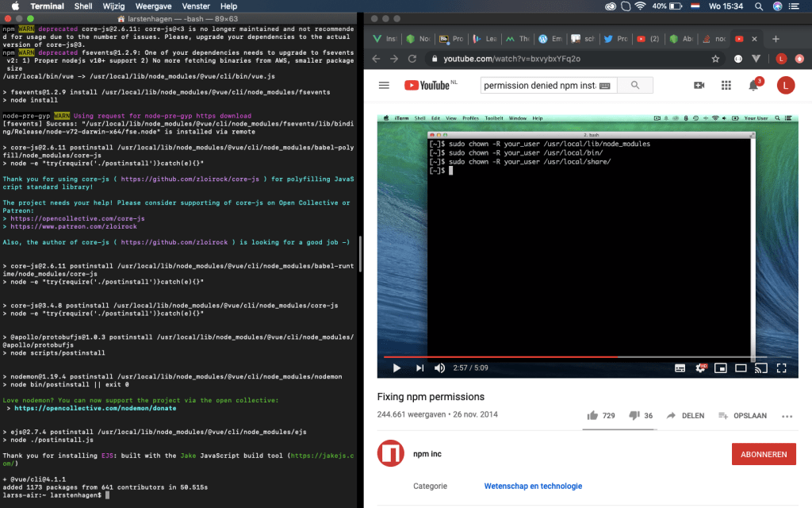Open video quality settings gear
This screenshot has width=812, height=508.
pos(701,368)
